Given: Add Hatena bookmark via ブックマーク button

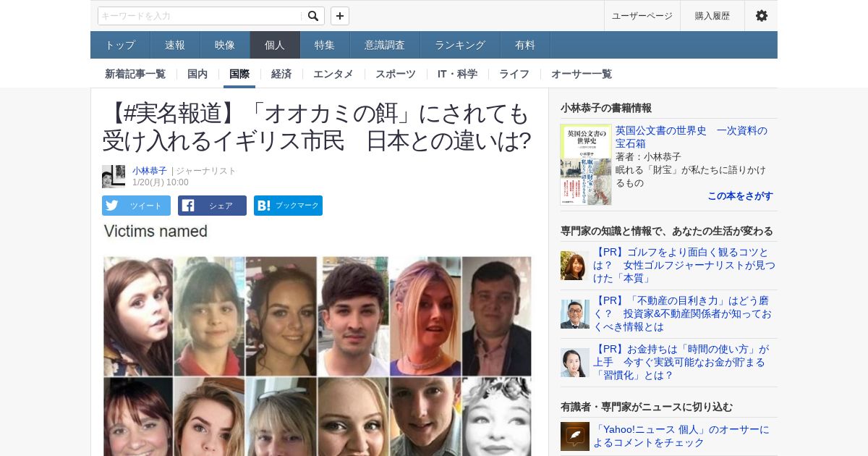Looking at the screenshot, I should click(x=288, y=206).
